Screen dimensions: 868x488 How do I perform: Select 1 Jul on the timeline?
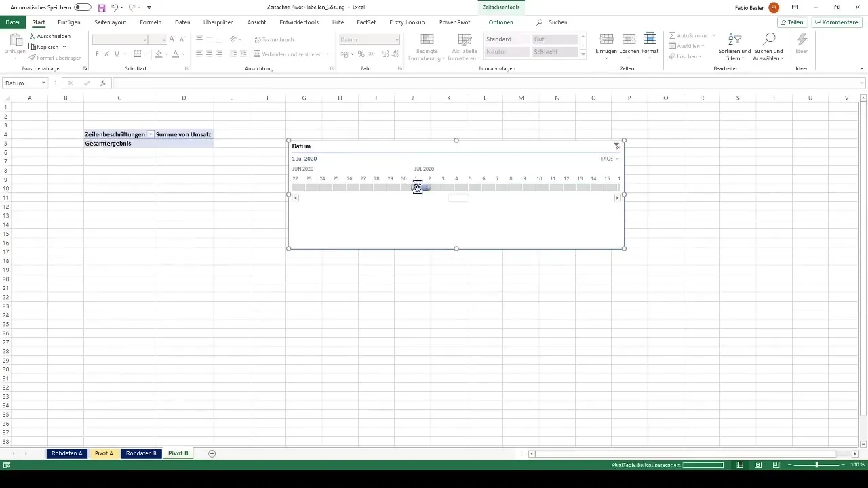[x=418, y=187]
